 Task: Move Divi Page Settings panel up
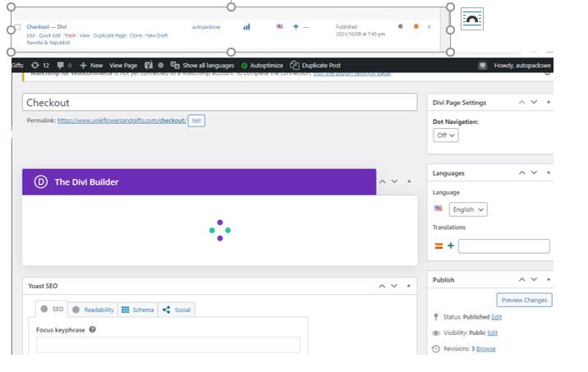click(521, 102)
